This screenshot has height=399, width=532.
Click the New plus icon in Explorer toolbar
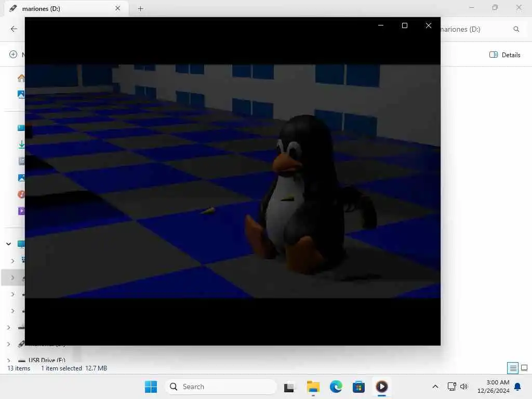(13, 54)
